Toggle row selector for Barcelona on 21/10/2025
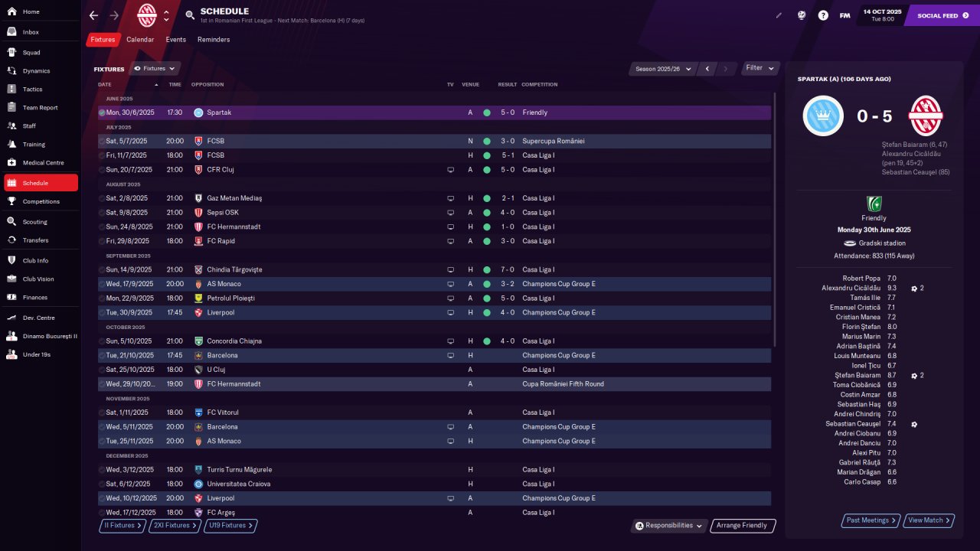 pos(102,356)
